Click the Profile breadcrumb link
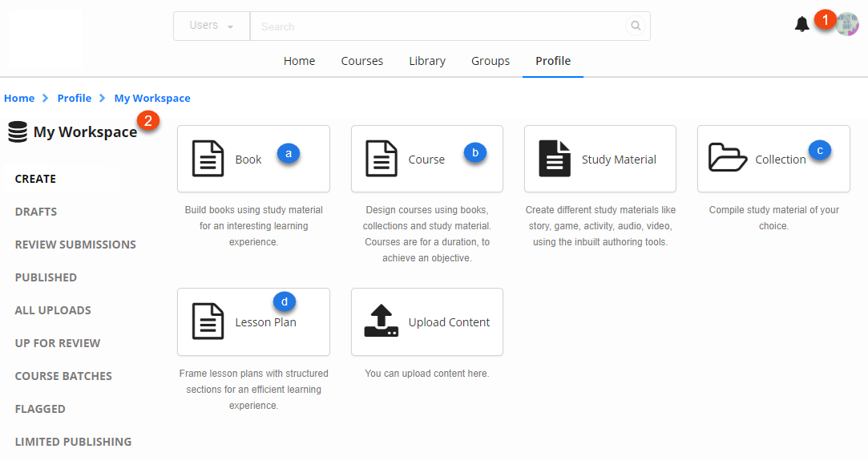 click(75, 98)
